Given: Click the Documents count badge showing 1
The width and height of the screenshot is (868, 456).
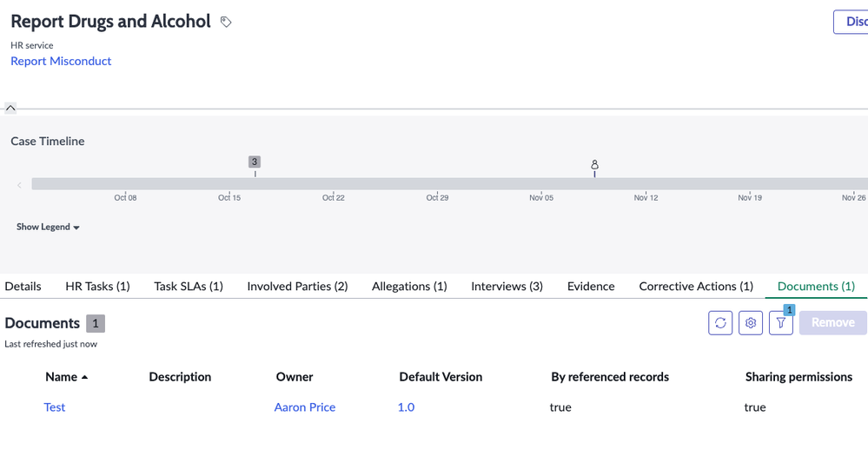Looking at the screenshot, I should (96, 323).
